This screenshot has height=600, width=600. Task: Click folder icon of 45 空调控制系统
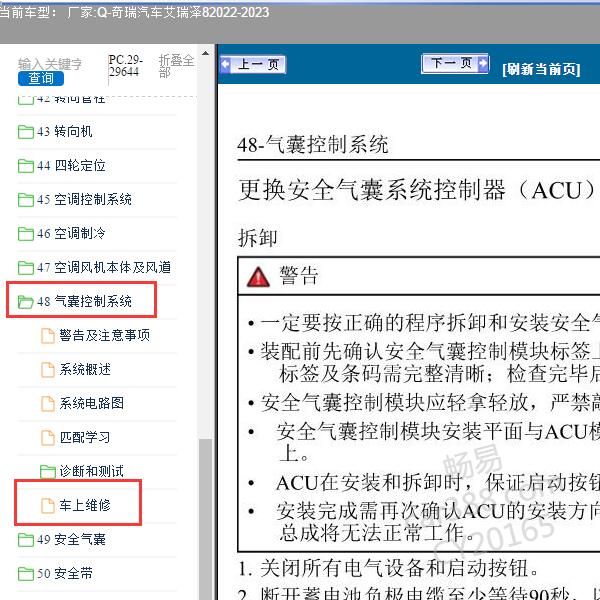click(26, 200)
